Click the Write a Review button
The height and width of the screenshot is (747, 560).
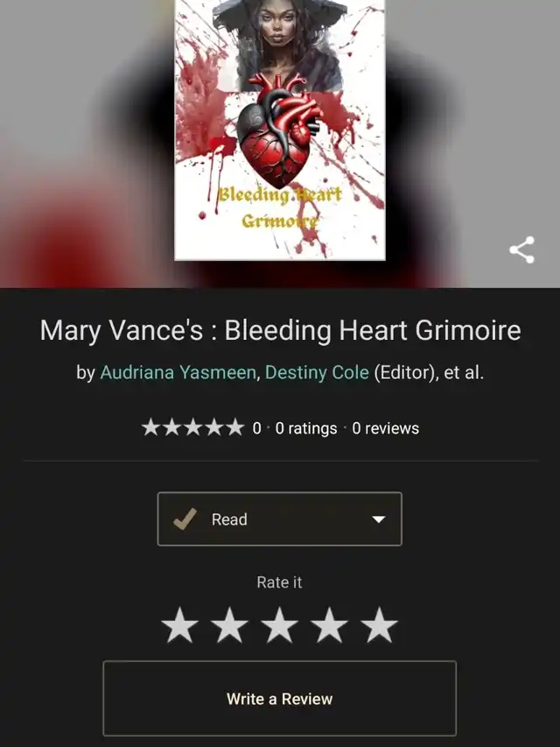pyautogui.click(x=279, y=699)
